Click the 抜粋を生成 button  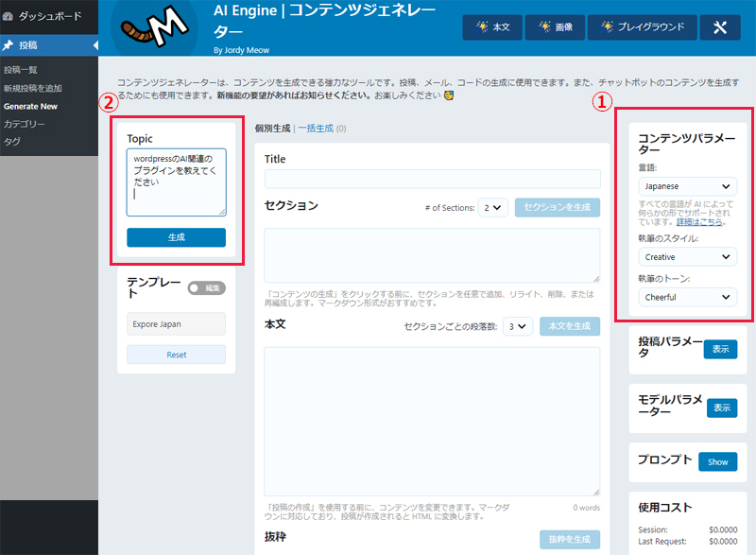570,540
